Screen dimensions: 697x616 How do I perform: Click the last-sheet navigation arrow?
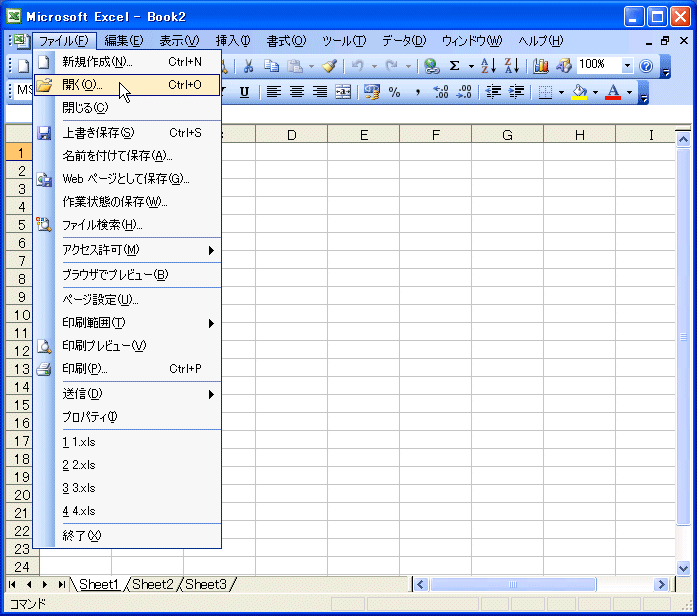[x=62, y=584]
